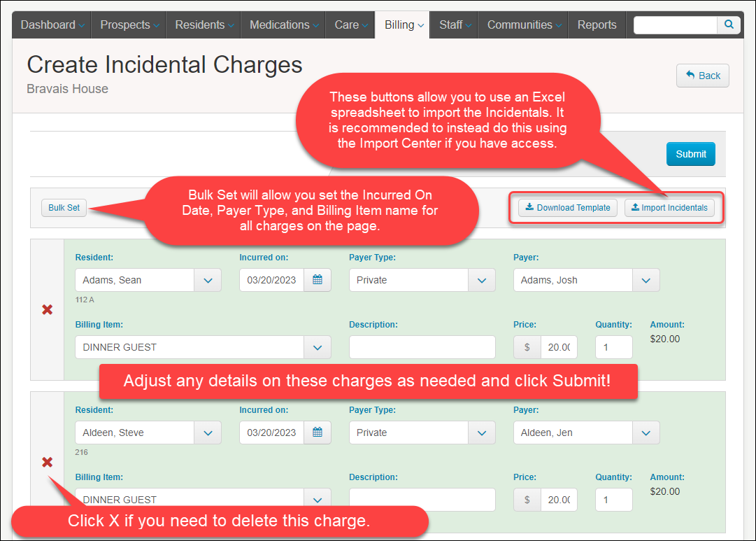Delete the Adams, Sean charge with X
This screenshot has height=541, width=756.
tap(48, 309)
